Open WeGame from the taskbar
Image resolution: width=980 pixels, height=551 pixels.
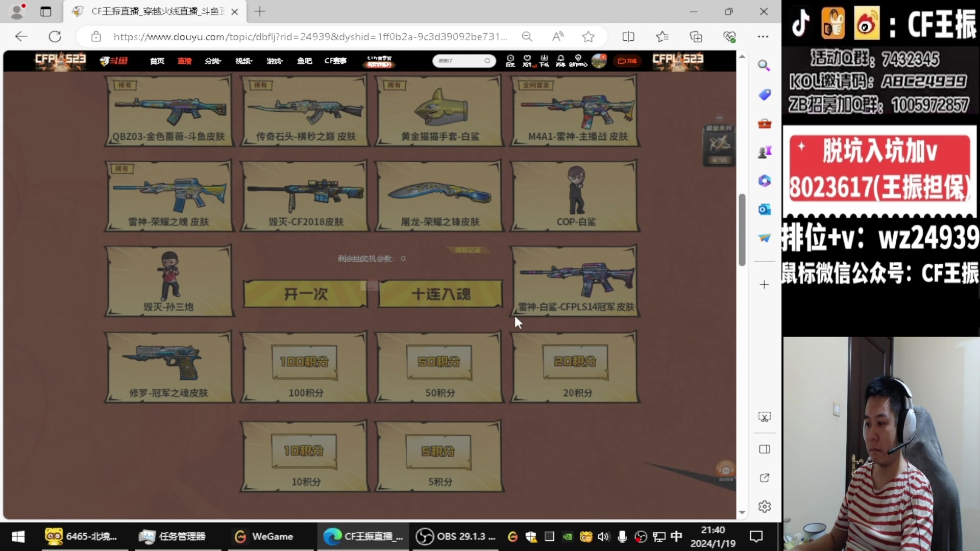[264, 536]
